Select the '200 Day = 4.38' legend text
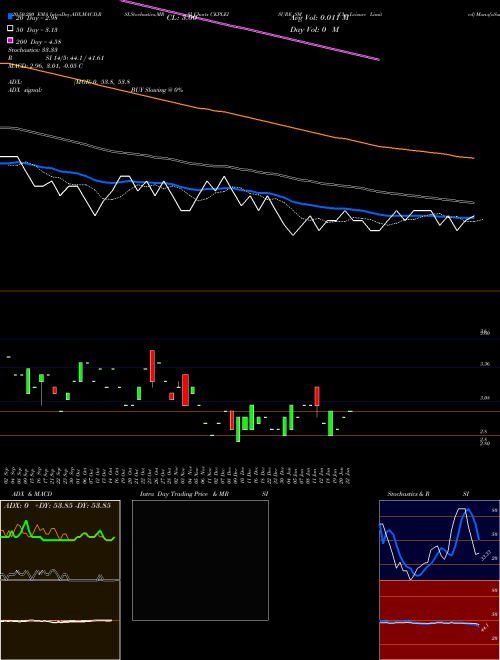This screenshot has width=500, height=660. pyautogui.click(x=38, y=42)
